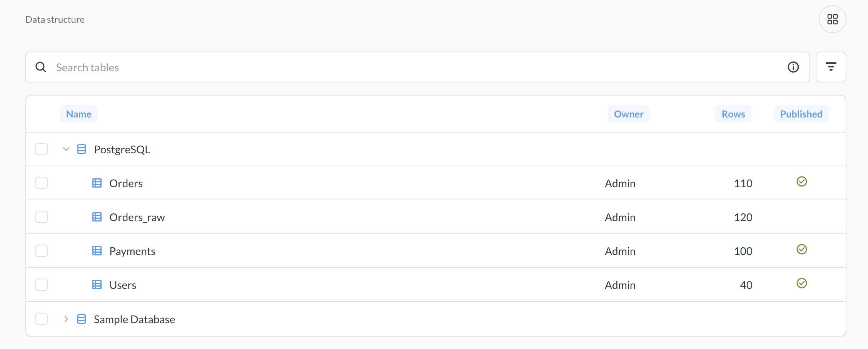Click the Orders table icon
Screen dimensions: 868x349
click(97, 183)
